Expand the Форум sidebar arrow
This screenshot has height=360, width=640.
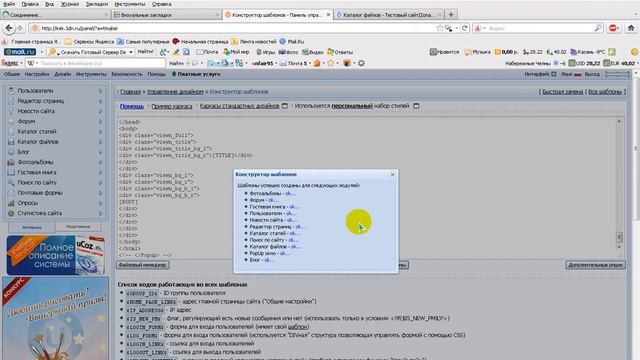pyautogui.click(x=100, y=121)
